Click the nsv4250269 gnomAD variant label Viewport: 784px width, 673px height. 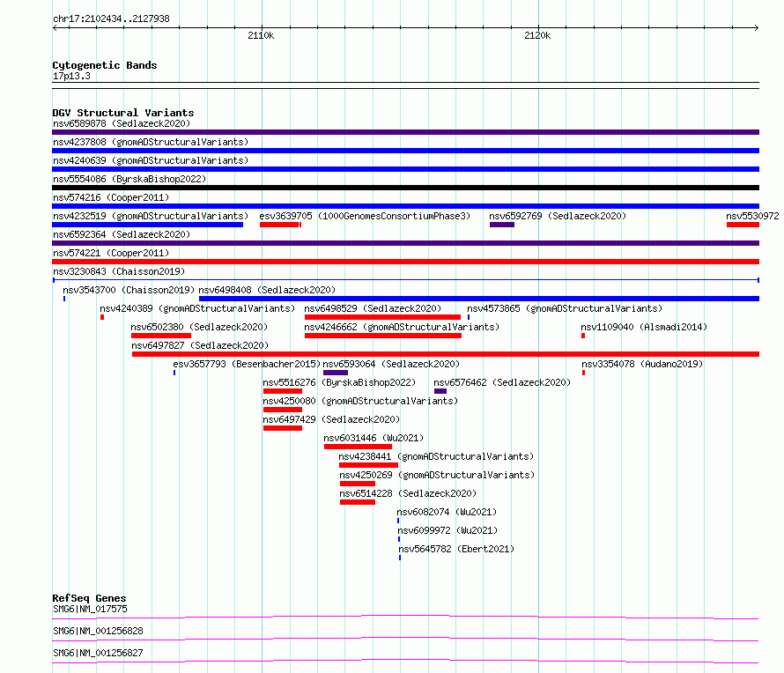(x=437, y=475)
